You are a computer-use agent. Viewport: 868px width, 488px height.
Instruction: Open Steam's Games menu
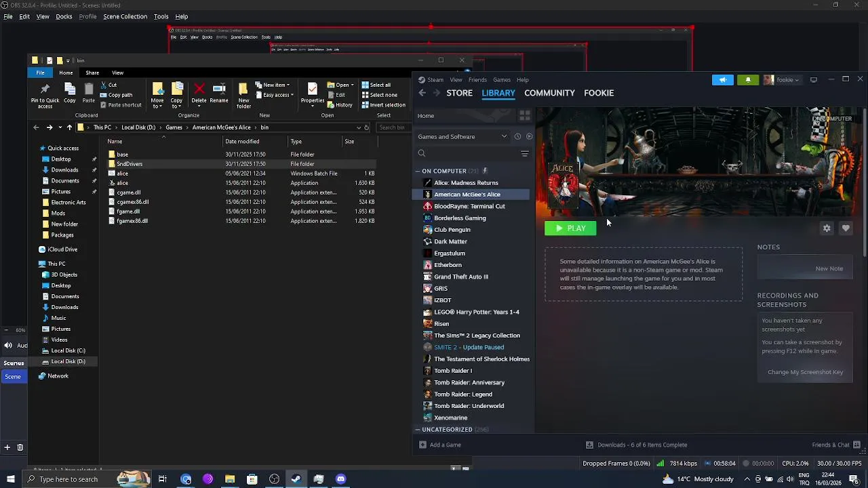pos(502,80)
